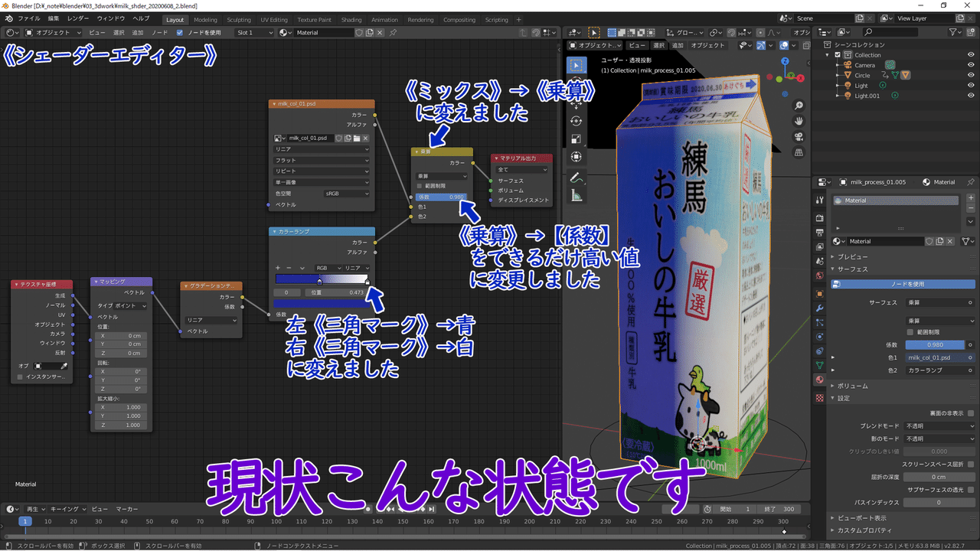Open image folder icon on milk_col_01.psd node
This screenshot has height=551, width=980.
(357, 139)
